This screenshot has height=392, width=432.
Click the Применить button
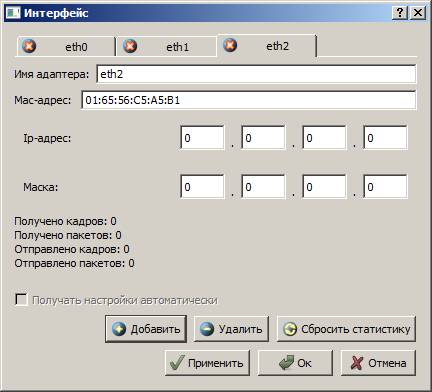pos(207,363)
